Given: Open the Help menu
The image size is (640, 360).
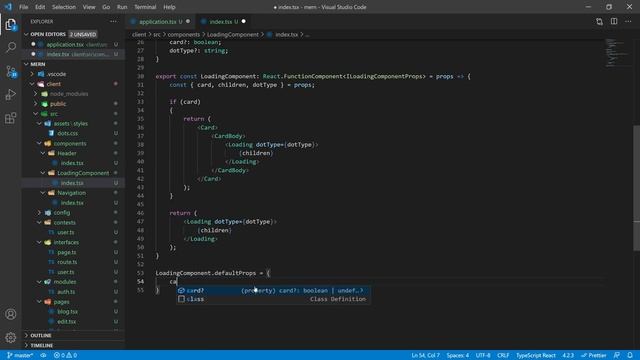Looking at the screenshot, I should point(169,7).
